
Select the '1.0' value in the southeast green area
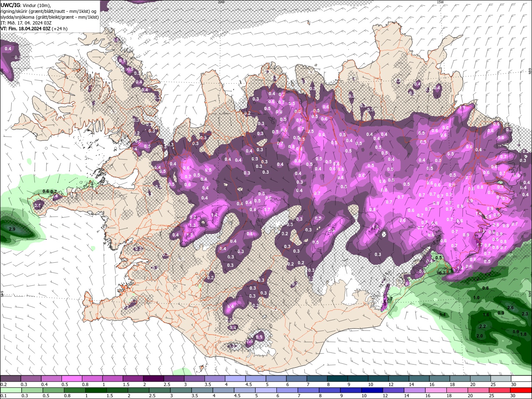coord(476,298)
